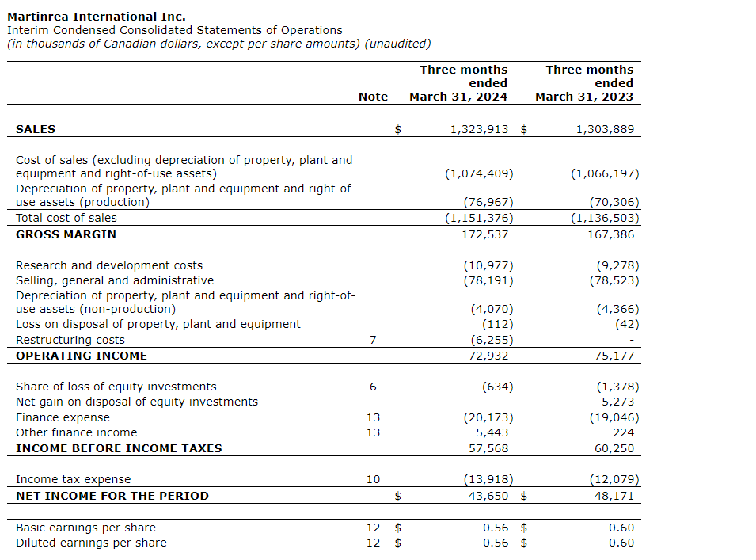Click the 2024 sales value 1,323,913
Image resolution: width=756 pixels, height=560 pixels.
coord(479,129)
